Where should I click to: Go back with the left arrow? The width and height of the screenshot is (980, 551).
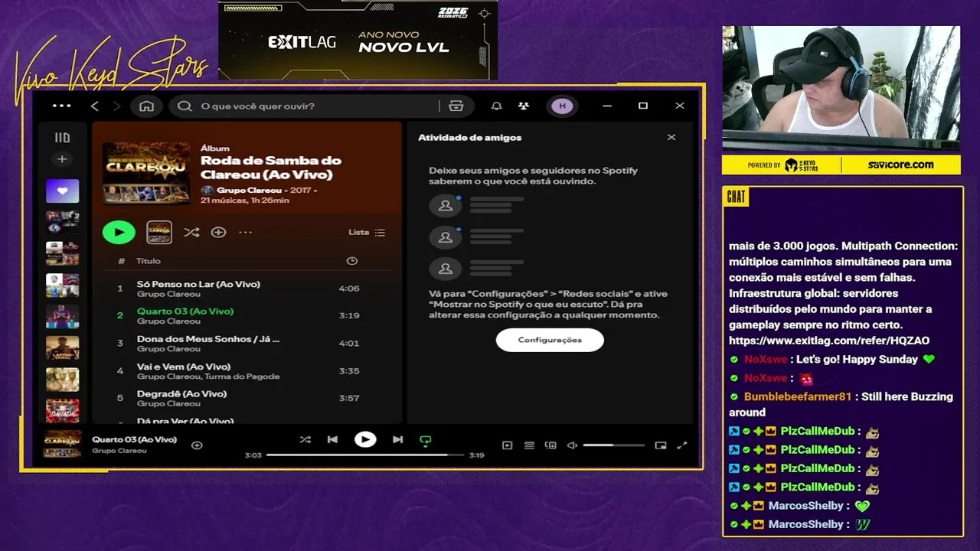[95, 106]
